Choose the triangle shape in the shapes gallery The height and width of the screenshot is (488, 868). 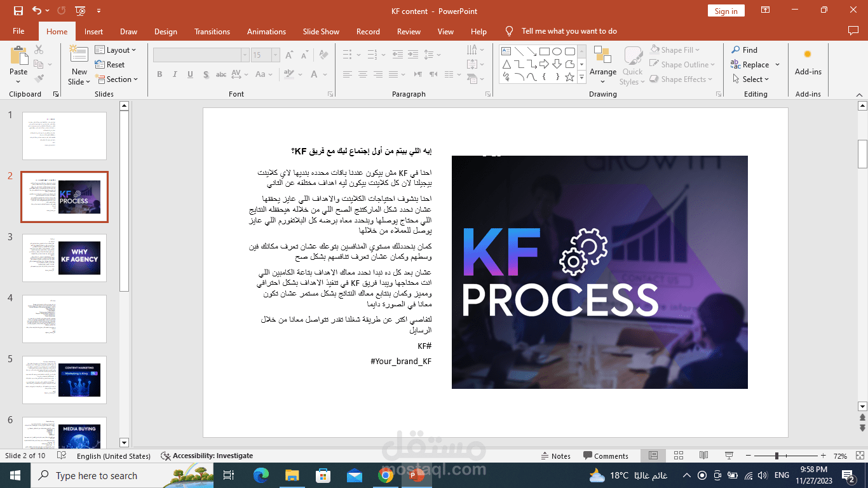(x=506, y=64)
